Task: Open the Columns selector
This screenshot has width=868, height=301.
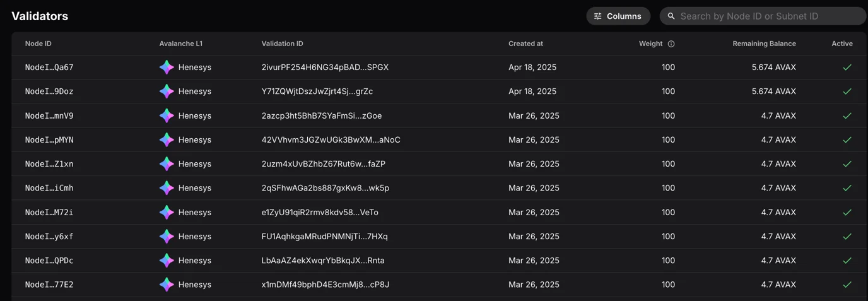Action: 618,16
